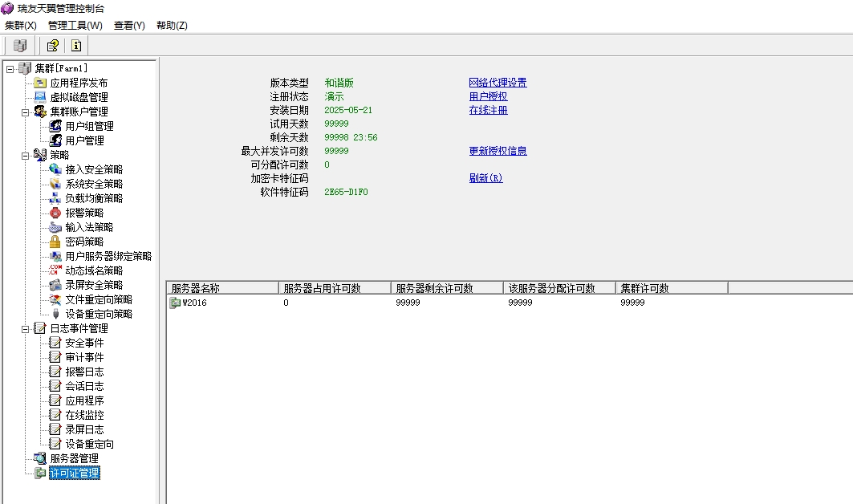
Task: Click the 录屏安全策略 icon
Action: [x=55, y=285]
